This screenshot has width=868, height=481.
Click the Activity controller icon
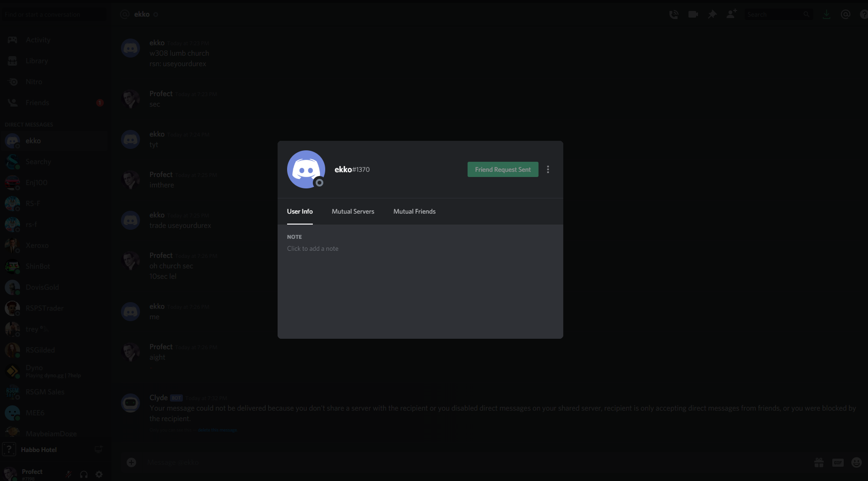(12, 40)
